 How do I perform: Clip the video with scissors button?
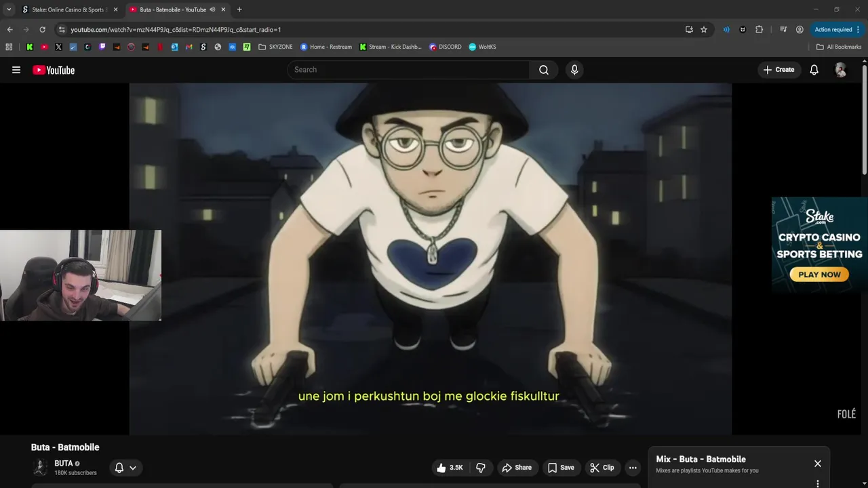(x=602, y=468)
